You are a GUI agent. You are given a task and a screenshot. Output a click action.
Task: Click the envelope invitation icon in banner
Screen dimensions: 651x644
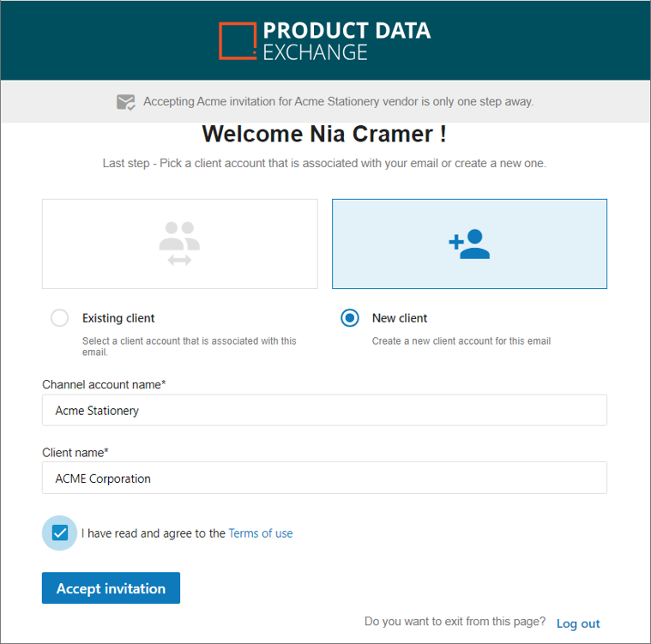pos(125,102)
